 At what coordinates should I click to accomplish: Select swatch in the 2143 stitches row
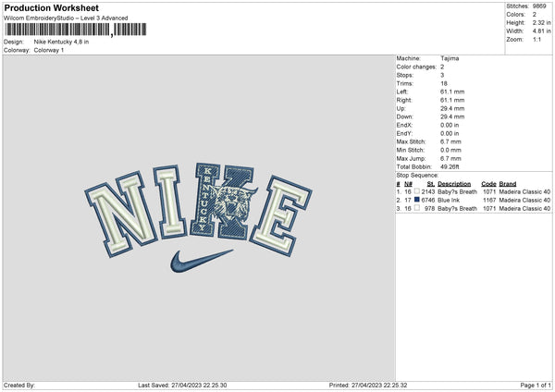tap(416, 191)
